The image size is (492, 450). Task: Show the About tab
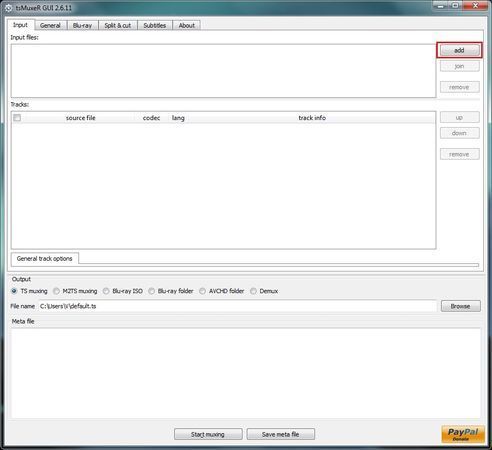tap(187, 25)
